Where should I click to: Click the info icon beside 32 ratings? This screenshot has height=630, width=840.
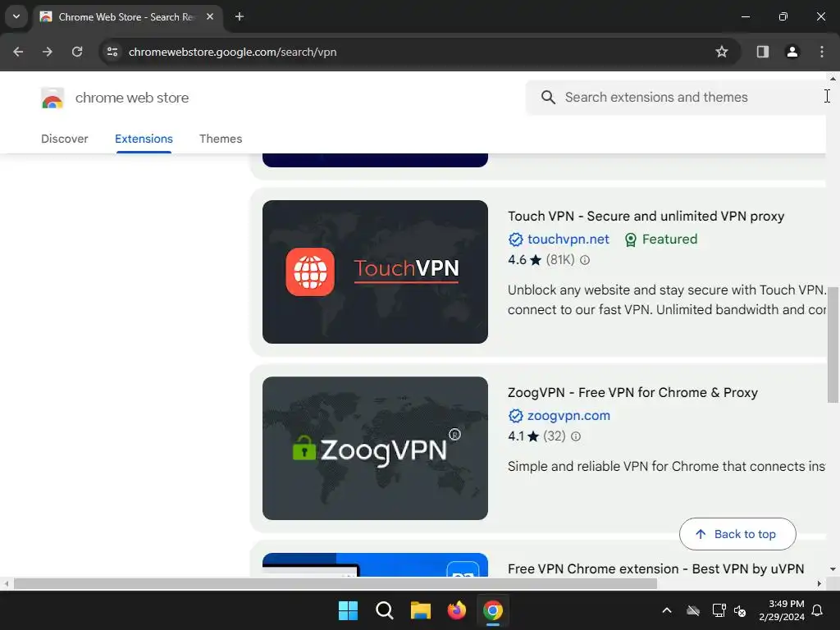576,436
